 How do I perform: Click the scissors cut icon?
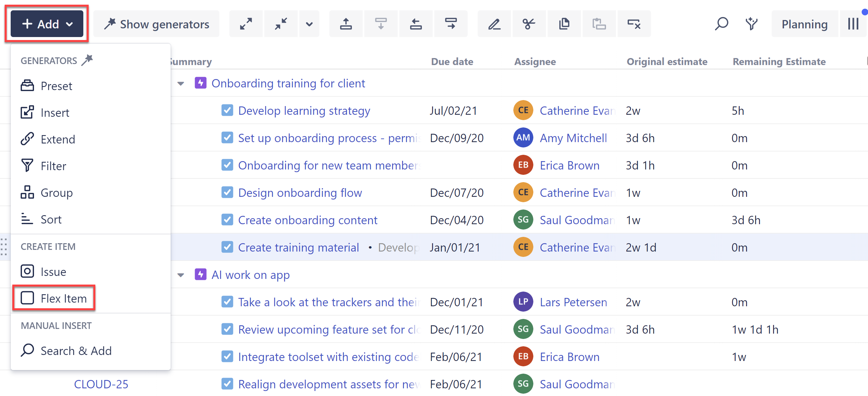pyautogui.click(x=529, y=24)
